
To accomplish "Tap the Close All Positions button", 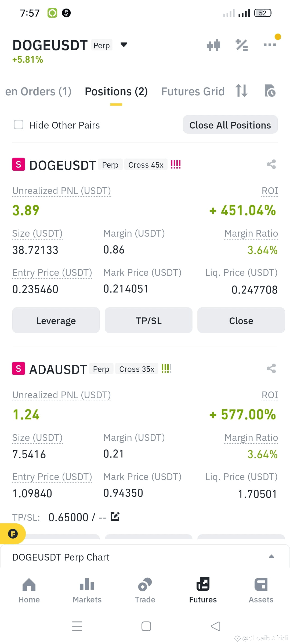I will pos(230,125).
